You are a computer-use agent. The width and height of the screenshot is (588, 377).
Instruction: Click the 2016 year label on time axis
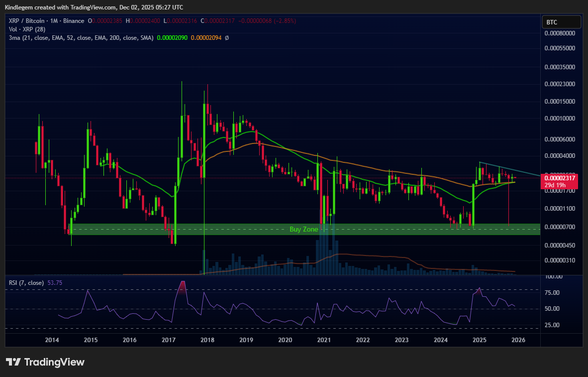130,340
